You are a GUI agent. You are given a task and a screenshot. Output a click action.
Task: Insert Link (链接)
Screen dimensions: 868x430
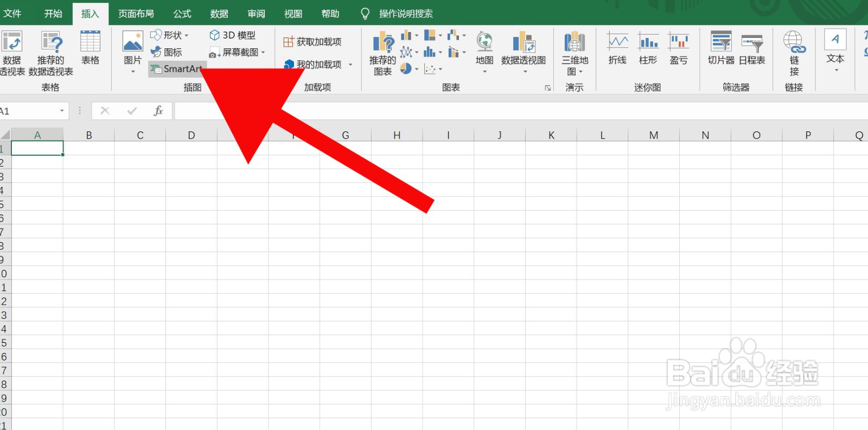click(794, 53)
